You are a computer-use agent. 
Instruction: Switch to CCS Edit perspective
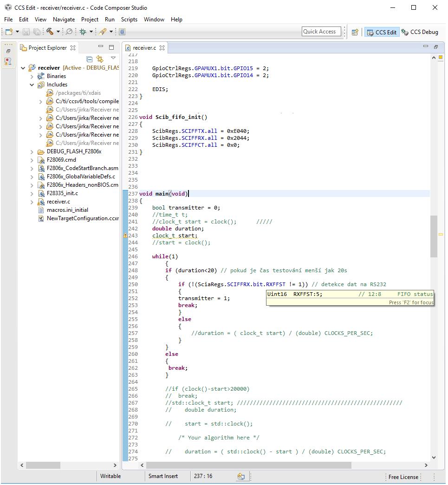pyautogui.click(x=382, y=32)
